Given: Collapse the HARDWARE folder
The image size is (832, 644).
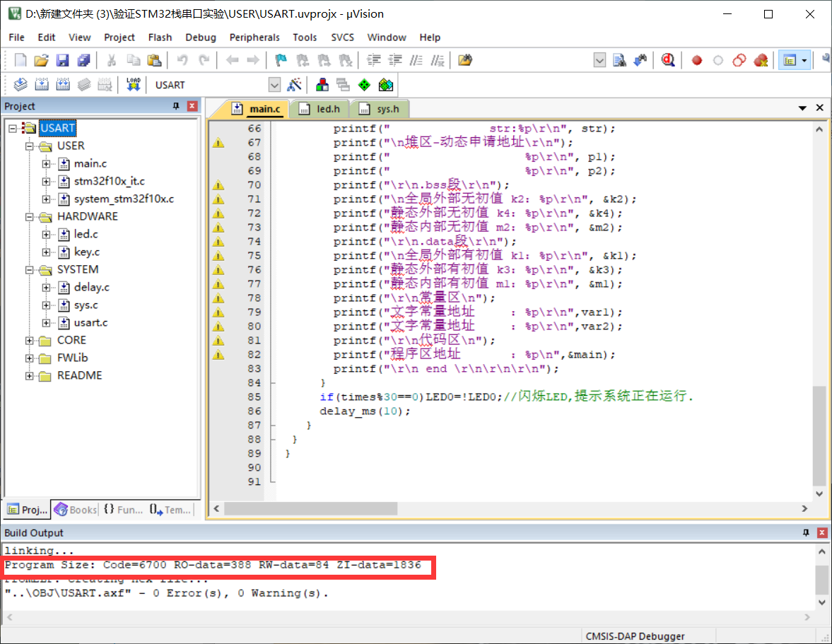Looking at the screenshot, I should 30,216.
